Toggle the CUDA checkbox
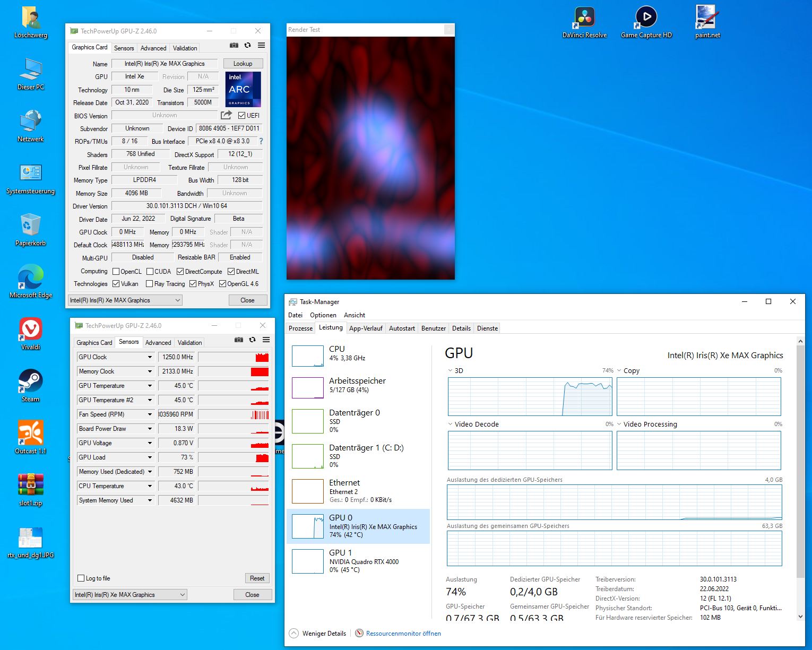The image size is (812, 650). (150, 272)
